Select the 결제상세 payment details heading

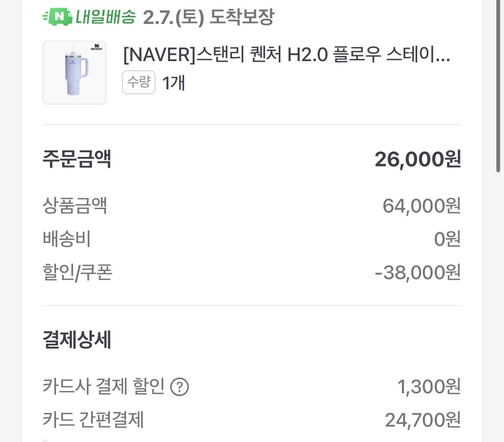77,340
